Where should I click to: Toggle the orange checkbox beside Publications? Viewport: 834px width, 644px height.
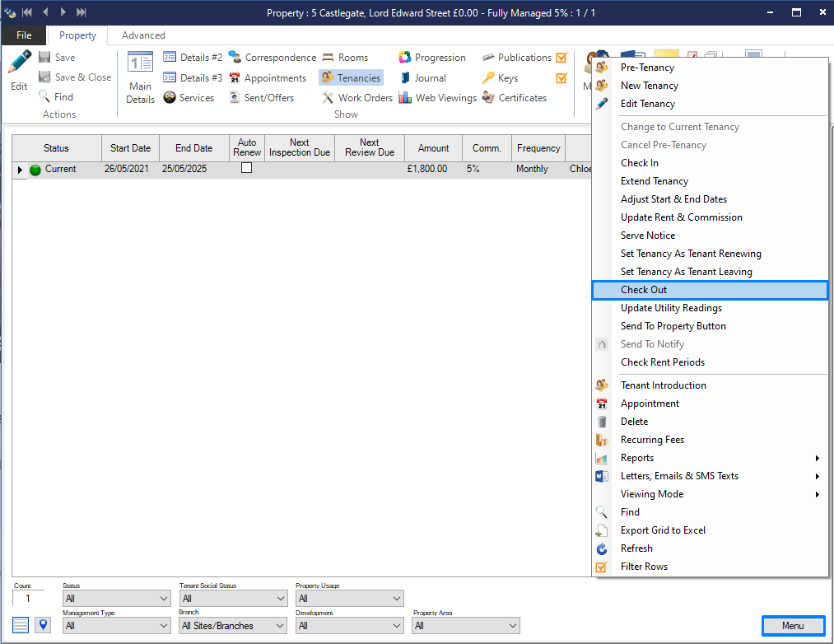click(x=562, y=58)
